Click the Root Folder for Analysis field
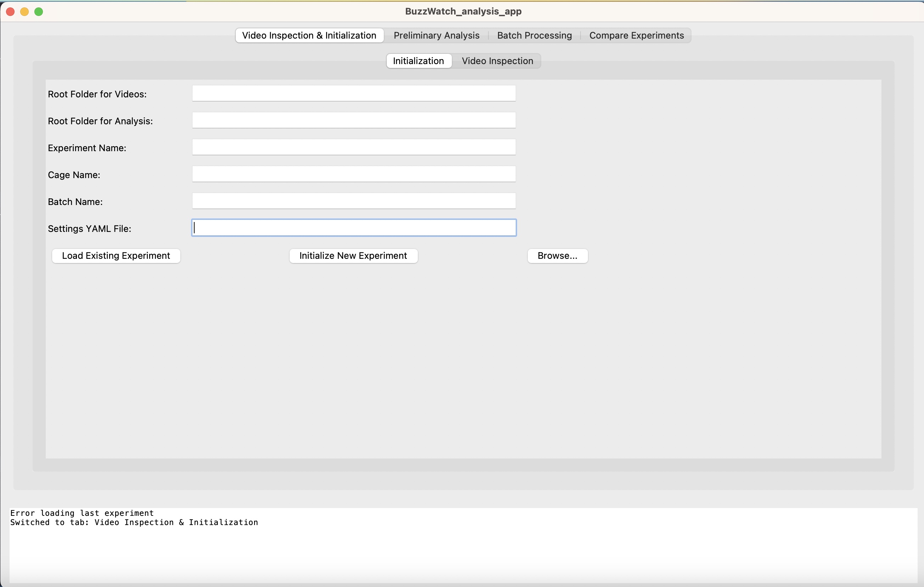 click(x=354, y=120)
